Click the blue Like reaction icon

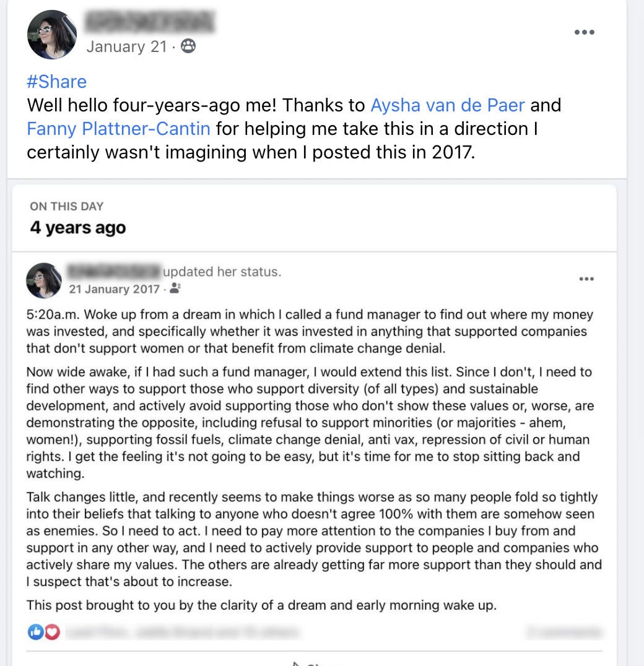pos(36,632)
